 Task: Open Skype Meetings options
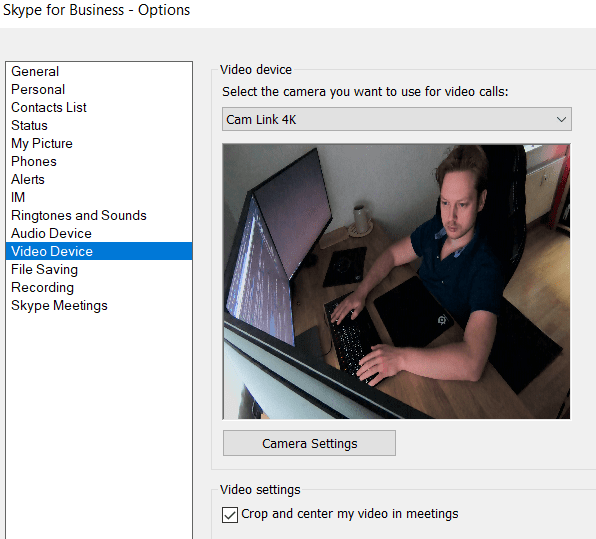pos(59,305)
